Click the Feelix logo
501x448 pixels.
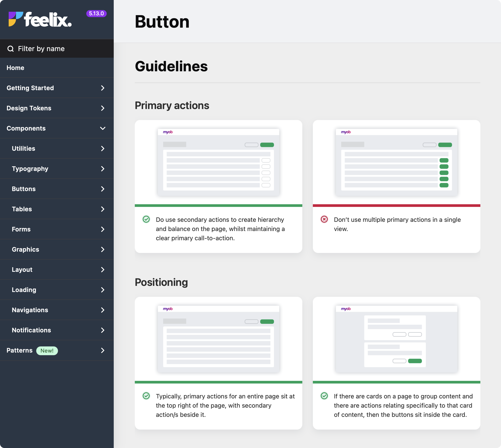coord(40,19)
